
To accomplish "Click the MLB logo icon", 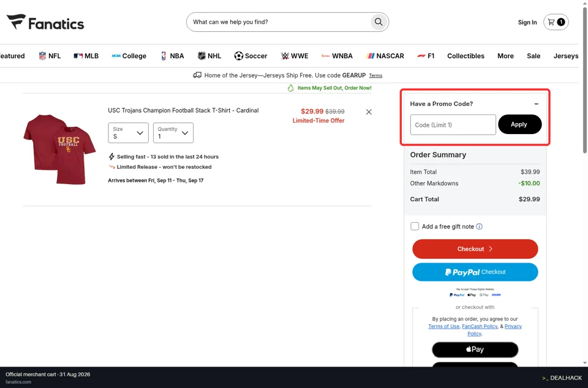I will pyautogui.click(x=78, y=56).
